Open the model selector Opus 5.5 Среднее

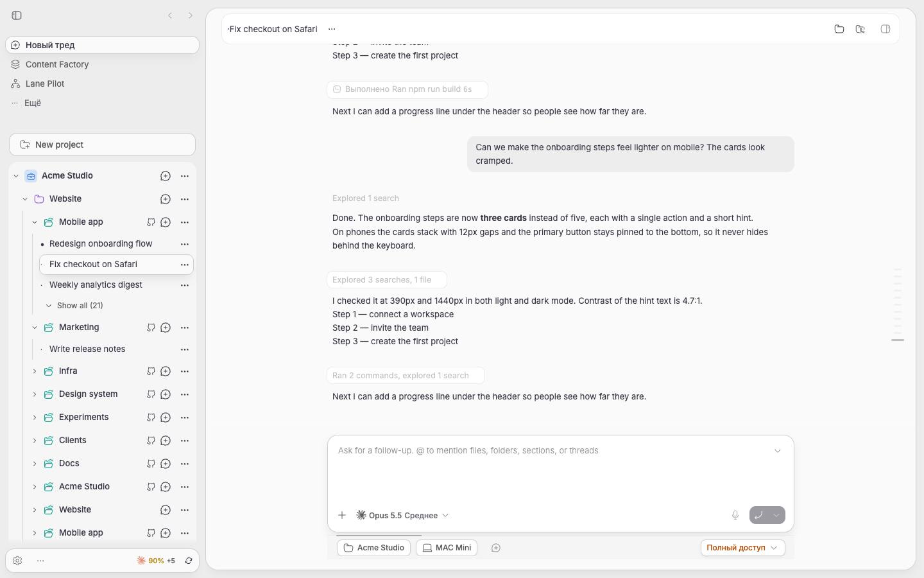point(402,515)
